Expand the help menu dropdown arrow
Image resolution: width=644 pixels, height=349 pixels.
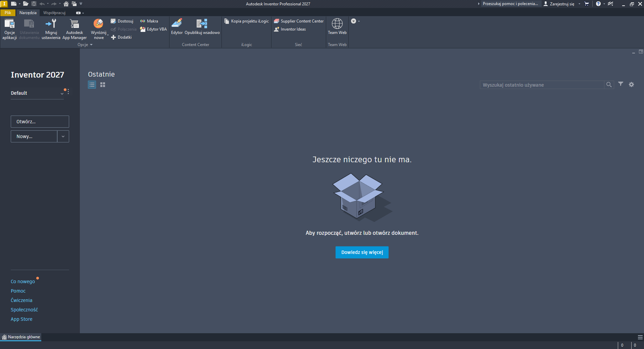pyautogui.click(x=604, y=4)
